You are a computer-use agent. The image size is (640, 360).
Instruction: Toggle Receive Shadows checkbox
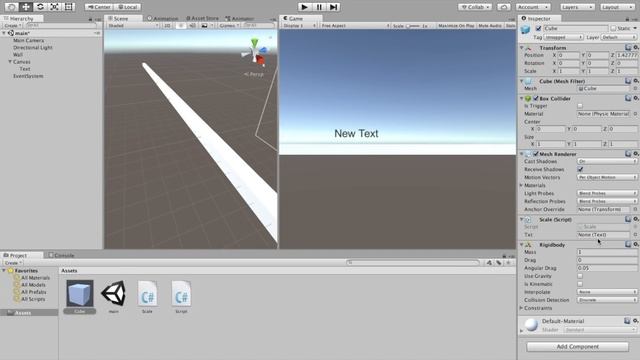tap(580, 169)
